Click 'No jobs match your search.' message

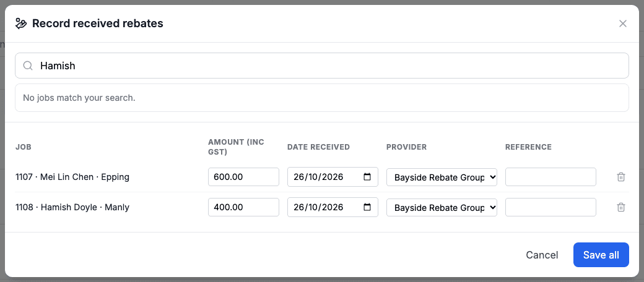click(79, 98)
